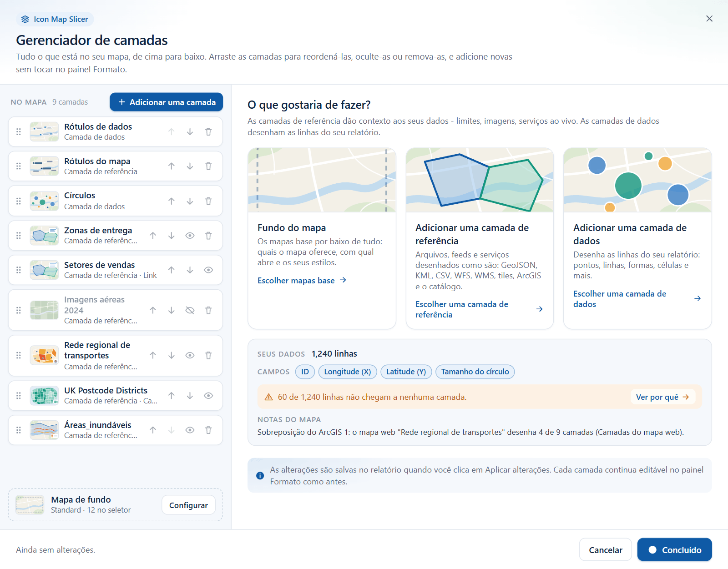728x569 pixels.
Task: Move Rótulos de dados layer down
Action: (x=190, y=132)
